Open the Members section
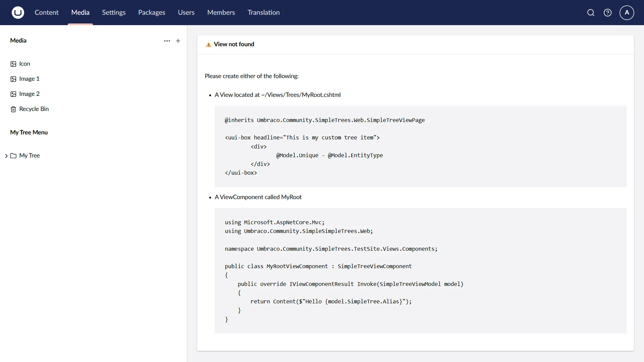This screenshot has height=362, width=644. point(221,13)
